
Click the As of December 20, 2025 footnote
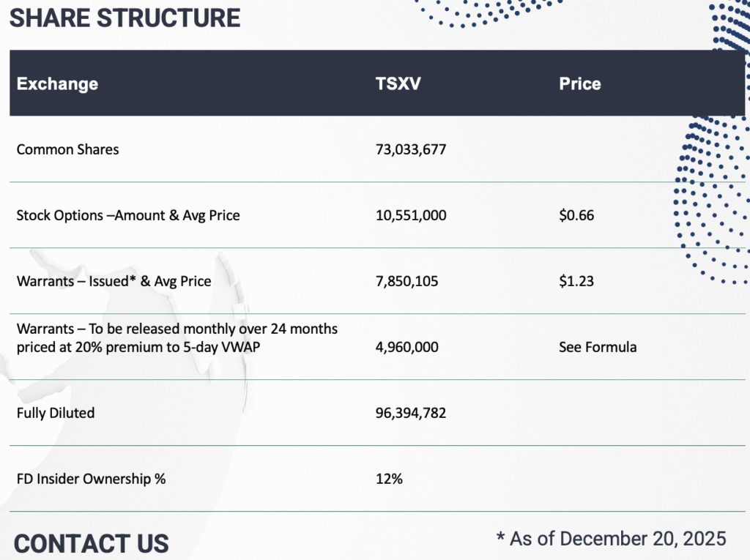[x=612, y=539]
